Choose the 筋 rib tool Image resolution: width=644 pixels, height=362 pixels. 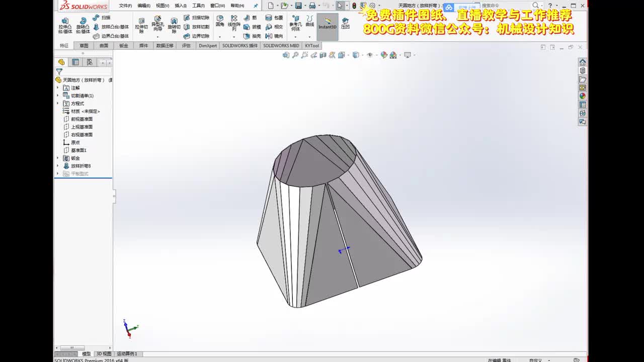coord(251,18)
